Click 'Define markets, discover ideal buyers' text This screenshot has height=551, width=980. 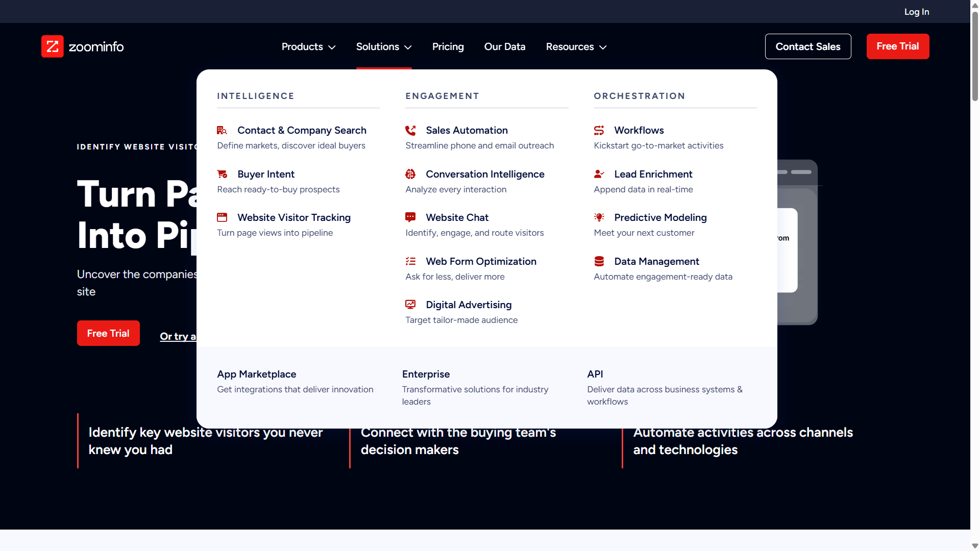291,145
